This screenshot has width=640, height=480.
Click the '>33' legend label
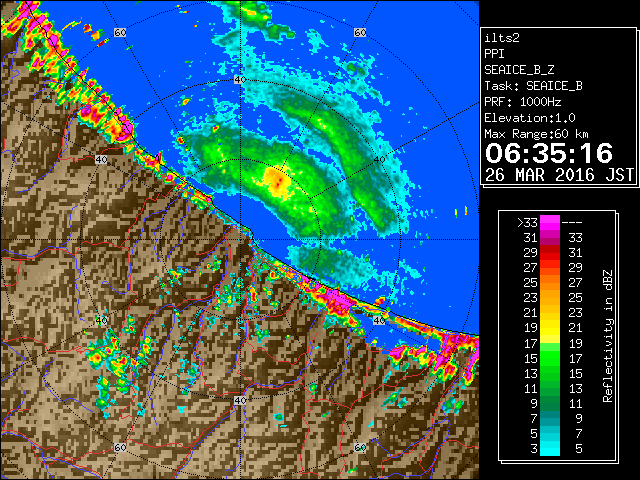pos(527,223)
